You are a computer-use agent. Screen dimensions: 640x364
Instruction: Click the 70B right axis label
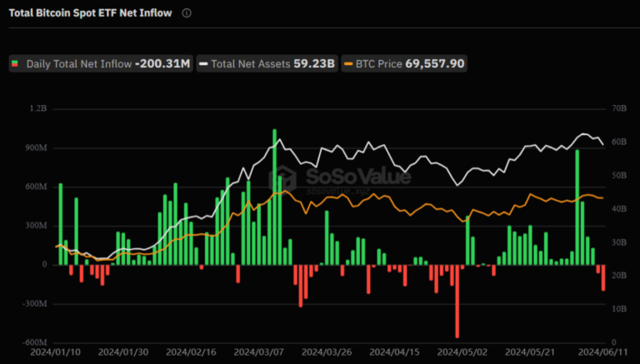619,108
